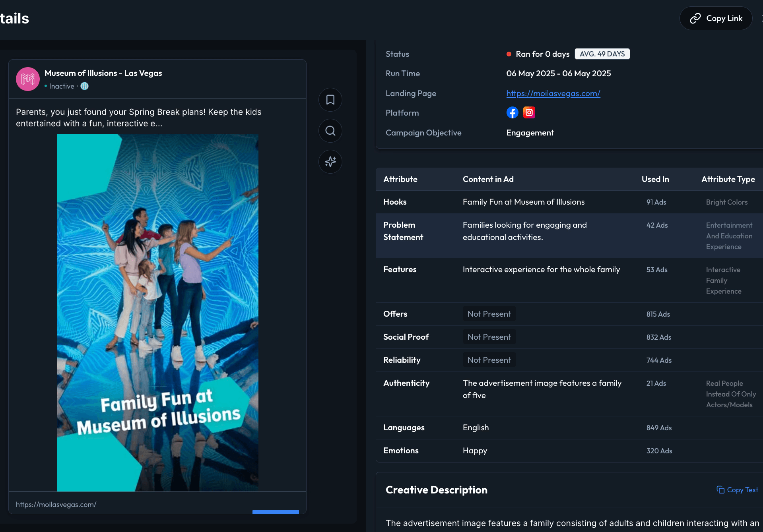Click '320 Ads' in the Emotions row
The image size is (763, 532).
659,451
